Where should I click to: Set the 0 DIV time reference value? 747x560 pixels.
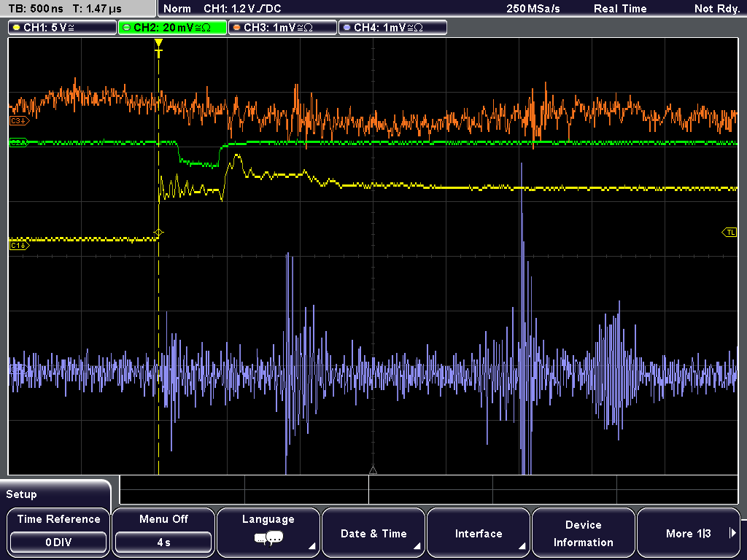(x=58, y=542)
